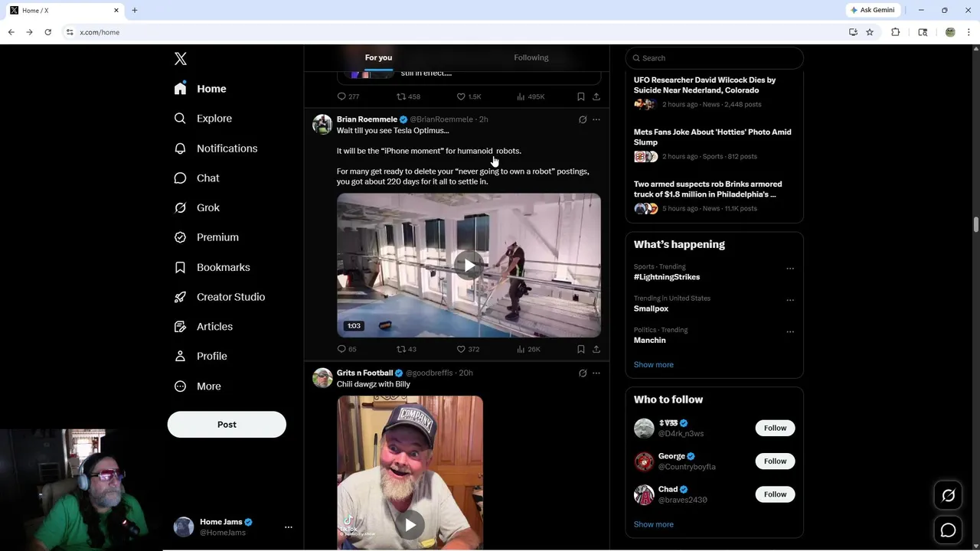The image size is (980, 551).
Task: Show more trends under What's happening
Action: point(654,365)
